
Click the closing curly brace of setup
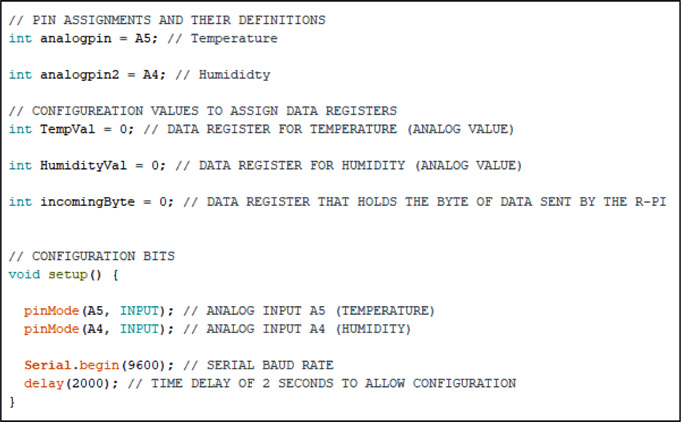click(12, 401)
